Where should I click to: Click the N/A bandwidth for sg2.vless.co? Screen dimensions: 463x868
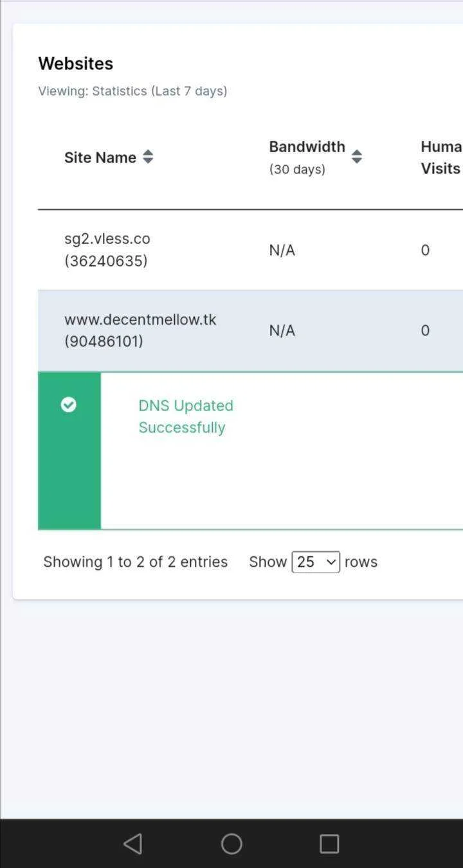(x=282, y=250)
